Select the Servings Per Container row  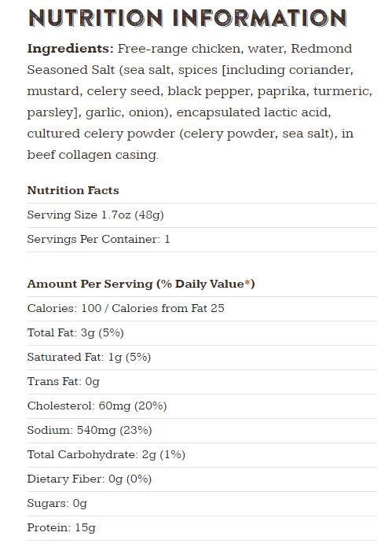coord(202,240)
